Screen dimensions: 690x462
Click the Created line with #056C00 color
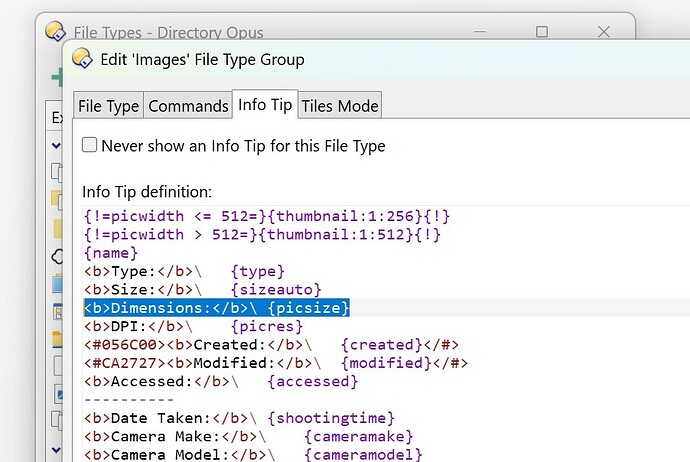272,345
